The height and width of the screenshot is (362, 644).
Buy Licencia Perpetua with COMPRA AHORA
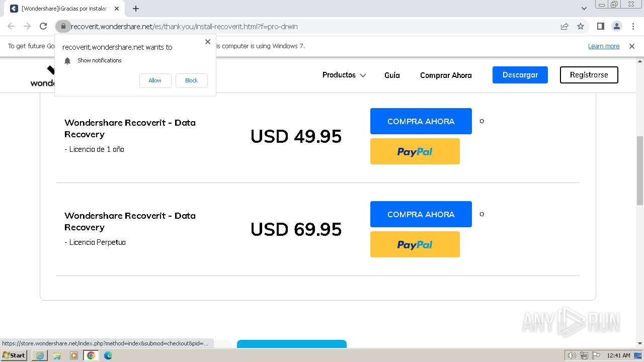point(421,214)
